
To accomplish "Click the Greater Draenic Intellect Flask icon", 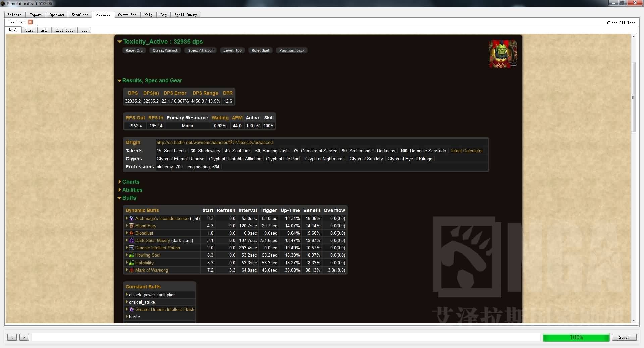I will click(x=132, y=309).
